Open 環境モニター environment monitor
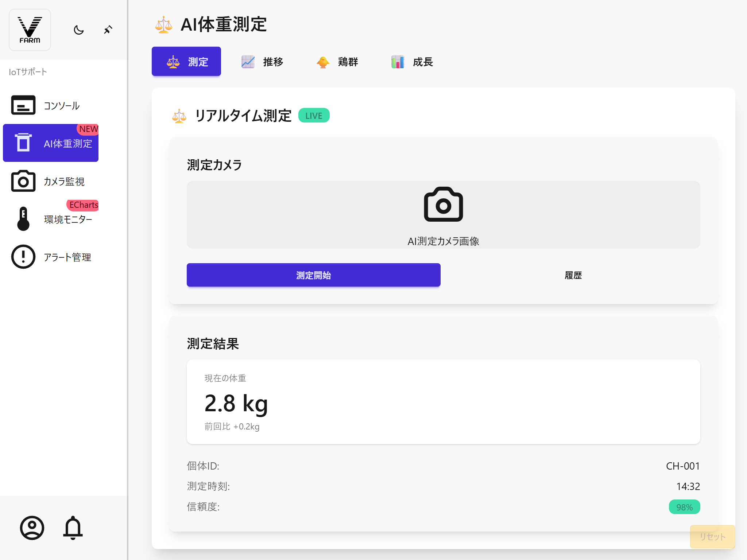The image size is (747, 560). coord(51,219)
